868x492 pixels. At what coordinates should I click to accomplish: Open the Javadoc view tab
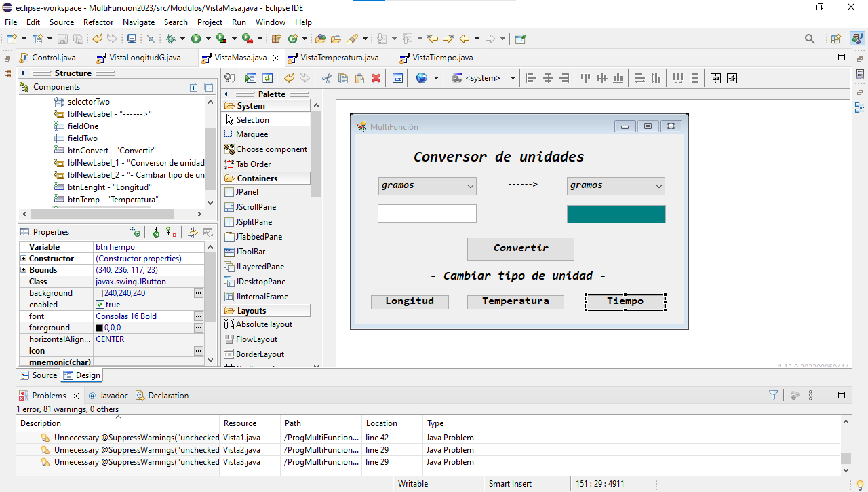108,396
